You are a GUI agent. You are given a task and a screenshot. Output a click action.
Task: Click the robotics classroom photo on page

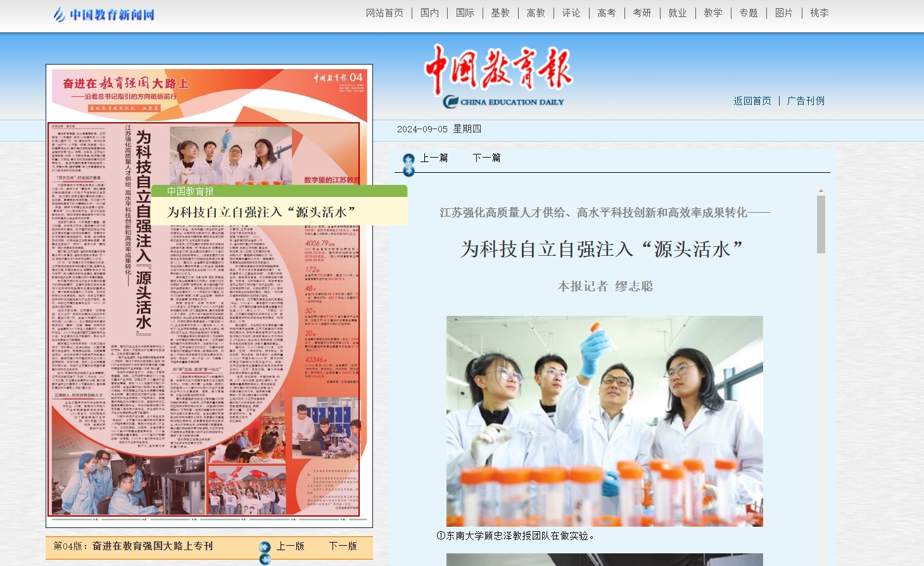pyautogui.click(x=326, y=428)
